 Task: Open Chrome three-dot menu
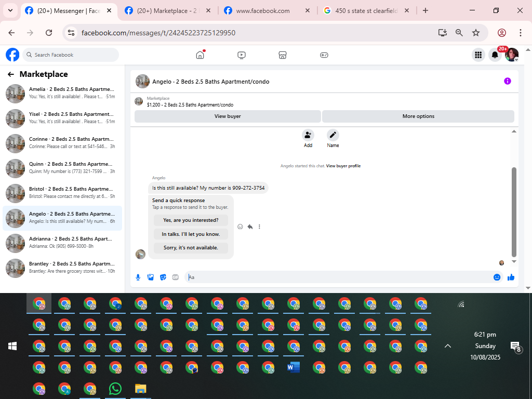click(x=521, y=33)
